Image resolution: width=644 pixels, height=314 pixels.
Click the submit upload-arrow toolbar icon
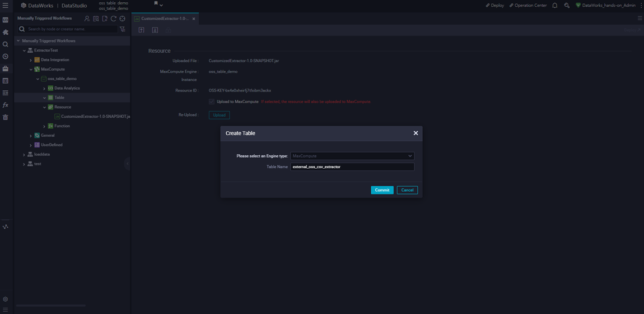[141, 30]
